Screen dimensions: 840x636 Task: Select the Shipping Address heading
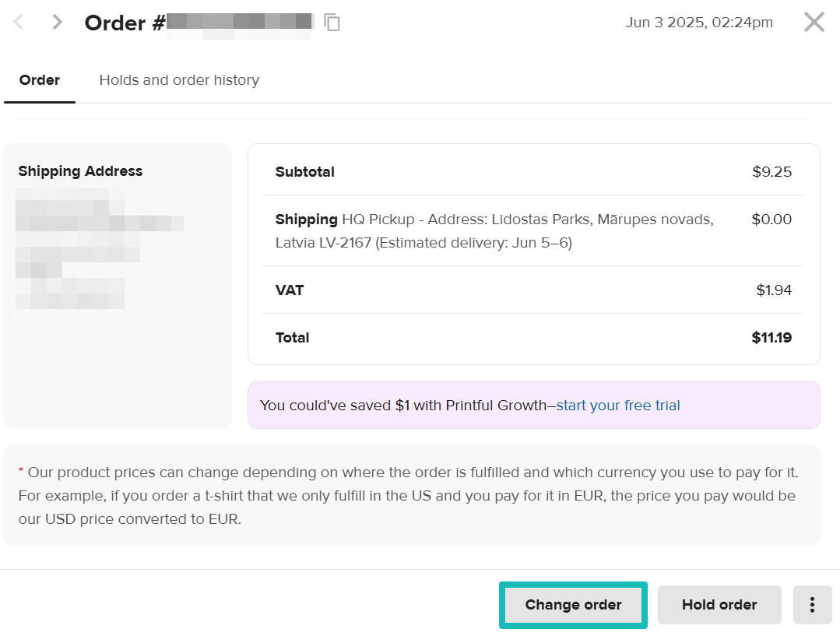(x=80, y=171)
